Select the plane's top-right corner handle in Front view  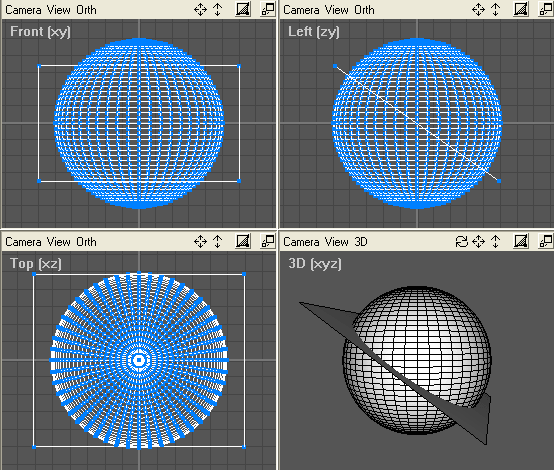tap(240, 66)
